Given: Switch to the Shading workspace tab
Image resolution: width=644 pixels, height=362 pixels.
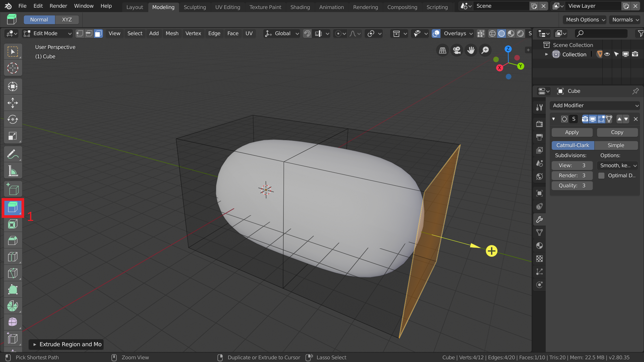Looking at the screenshot, I should tap(300, 7).
